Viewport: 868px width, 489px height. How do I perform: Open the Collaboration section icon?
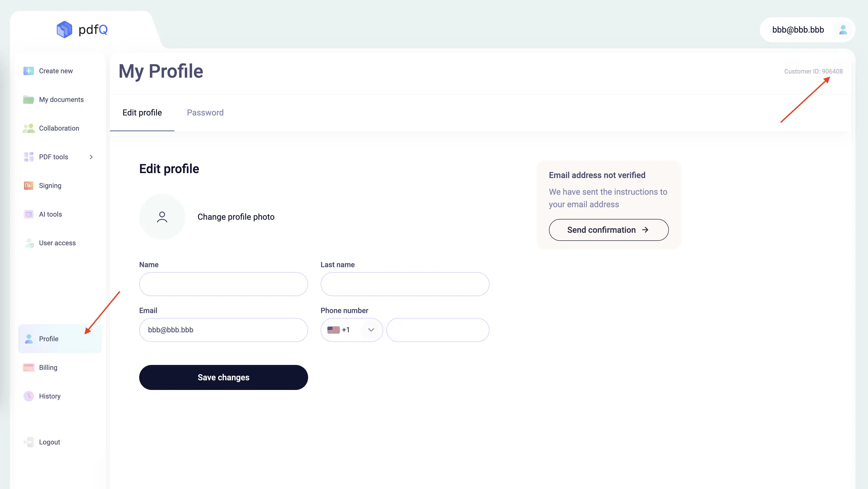tap(28, 128)
